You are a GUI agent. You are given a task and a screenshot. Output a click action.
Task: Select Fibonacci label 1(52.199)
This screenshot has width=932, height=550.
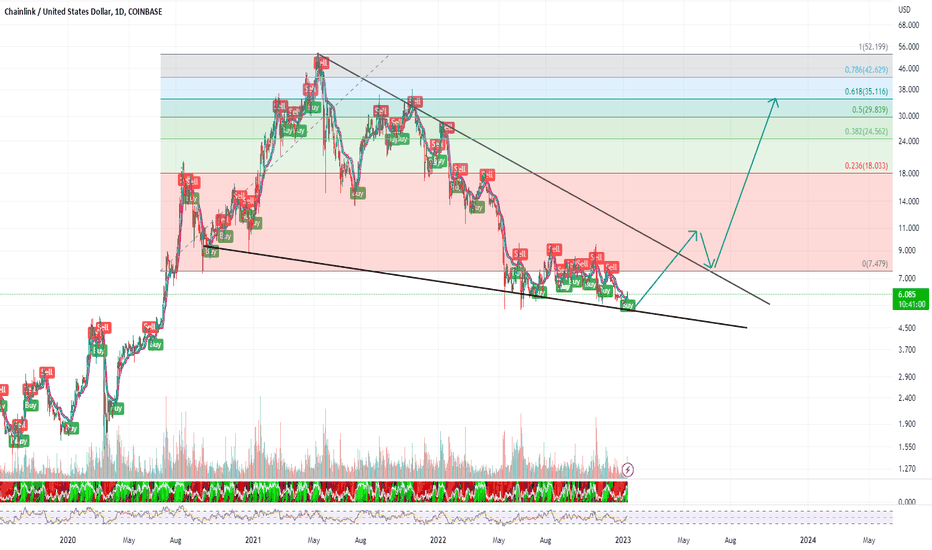[873, 47]
